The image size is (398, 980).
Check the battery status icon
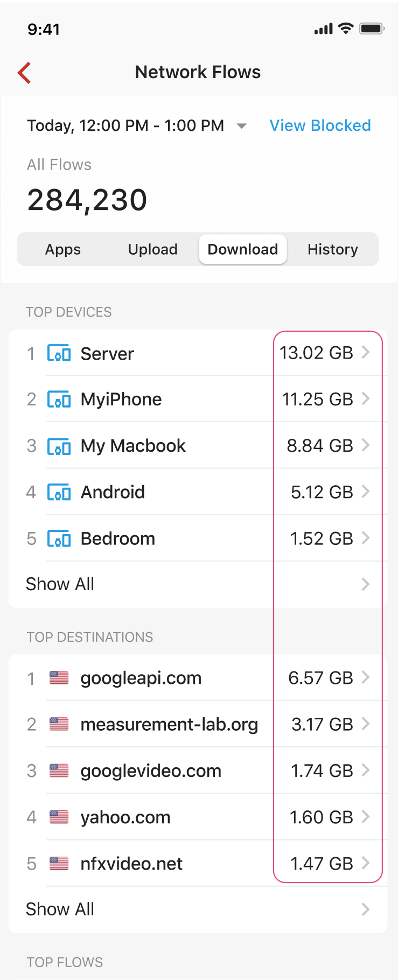[x=372, y=29]
